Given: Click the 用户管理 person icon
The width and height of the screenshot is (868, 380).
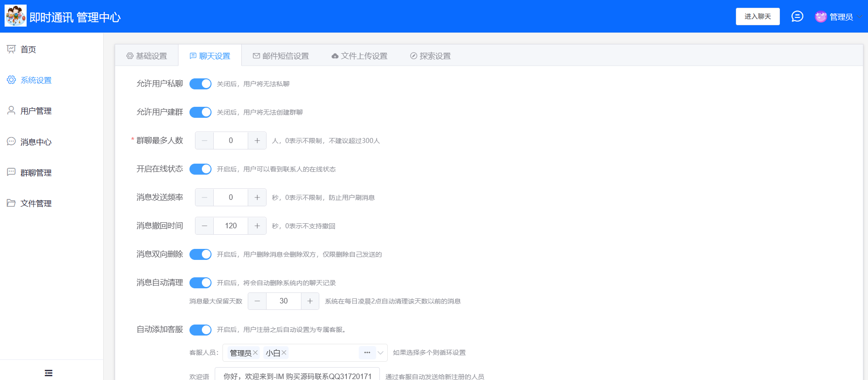Looking at the screenshot, I should coord(11,110).
